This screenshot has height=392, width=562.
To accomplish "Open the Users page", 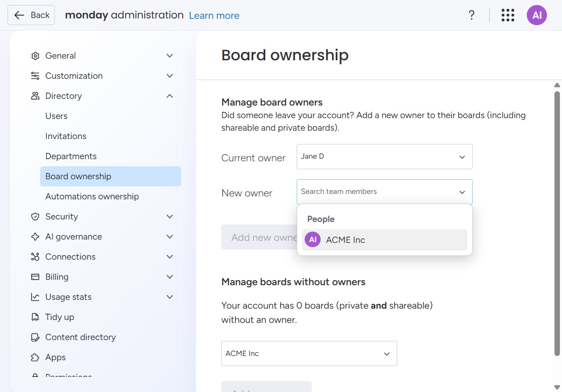I will point(56,116).
